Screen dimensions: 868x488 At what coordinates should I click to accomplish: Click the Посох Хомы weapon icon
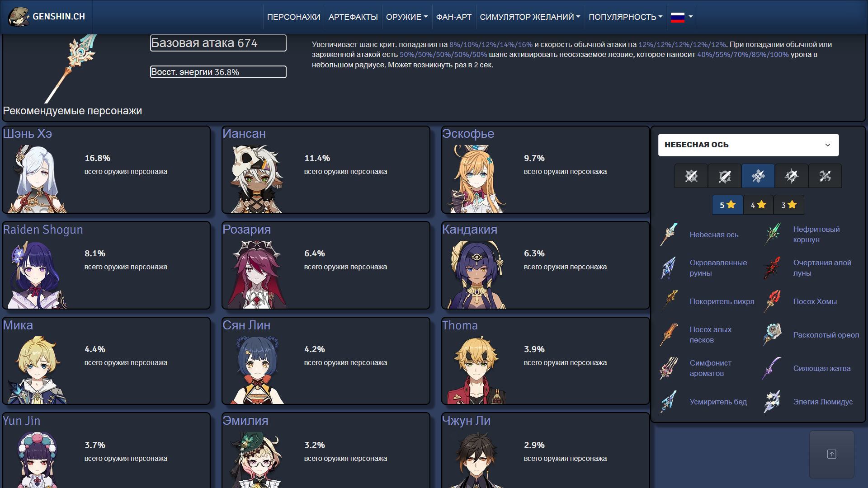click(x=773, y=301)
